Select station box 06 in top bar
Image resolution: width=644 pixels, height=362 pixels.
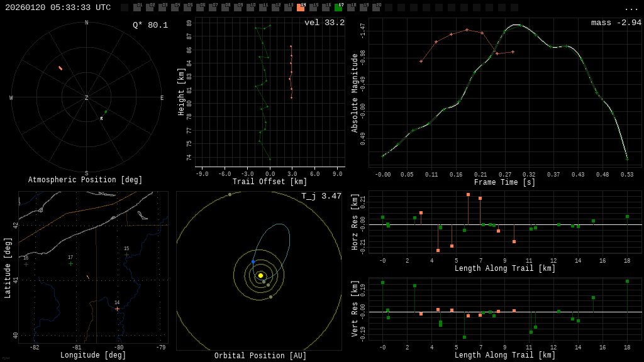pos(200,8)
